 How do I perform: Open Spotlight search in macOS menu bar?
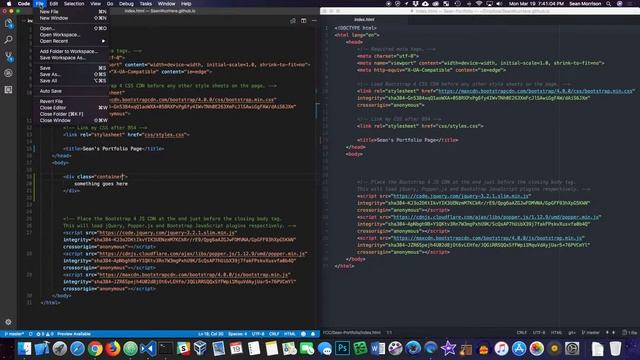click(609, 4)
